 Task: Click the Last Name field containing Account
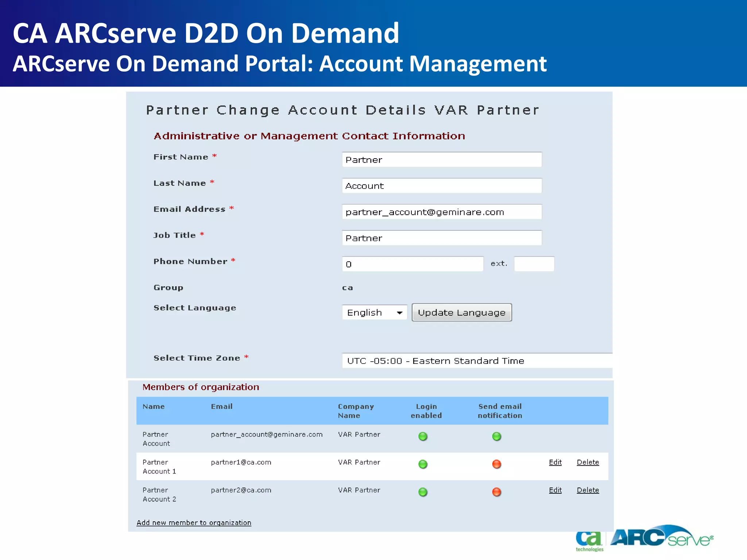[x=442, y=186]
